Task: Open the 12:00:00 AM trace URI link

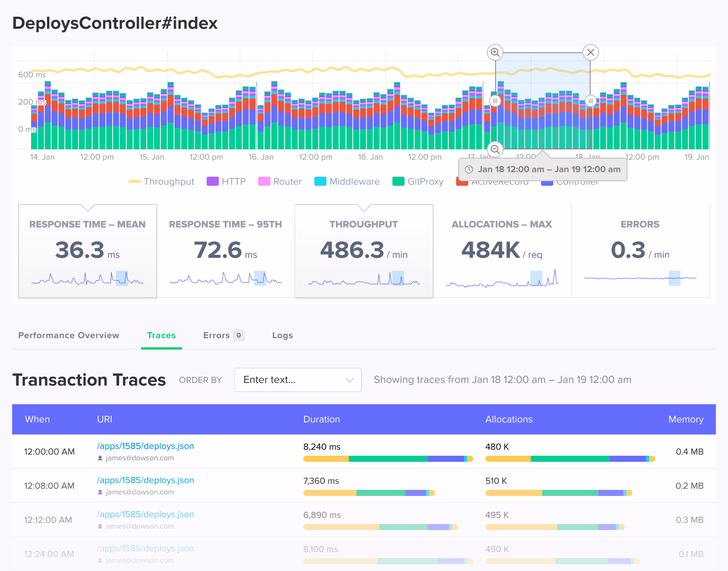Action: pos(145,446)
